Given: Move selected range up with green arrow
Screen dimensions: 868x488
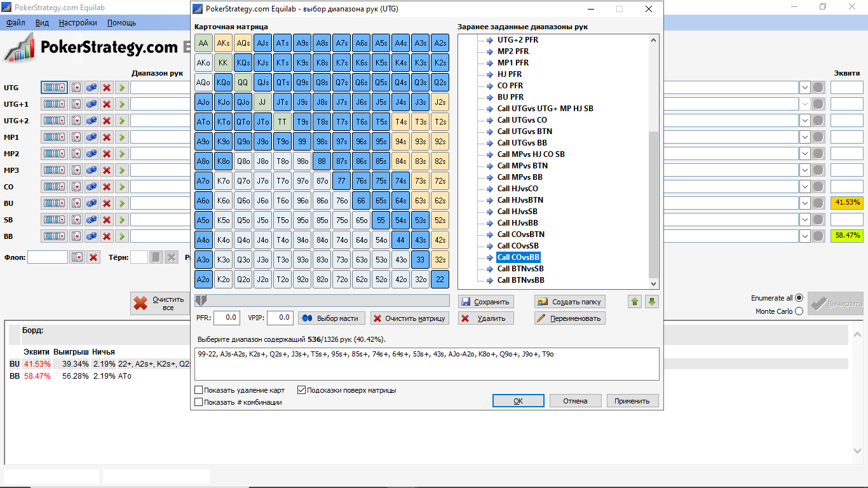Looking at the screenshot, I should [635, 301].
